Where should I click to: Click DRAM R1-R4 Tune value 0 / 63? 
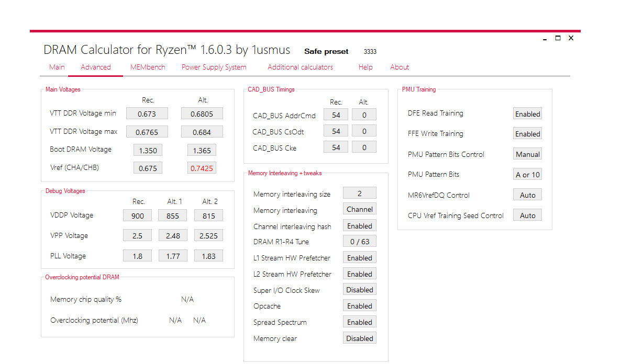coord(360,241)
